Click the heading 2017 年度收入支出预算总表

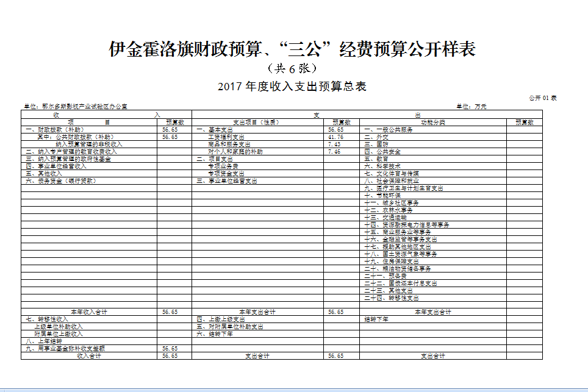pos(292,87)
